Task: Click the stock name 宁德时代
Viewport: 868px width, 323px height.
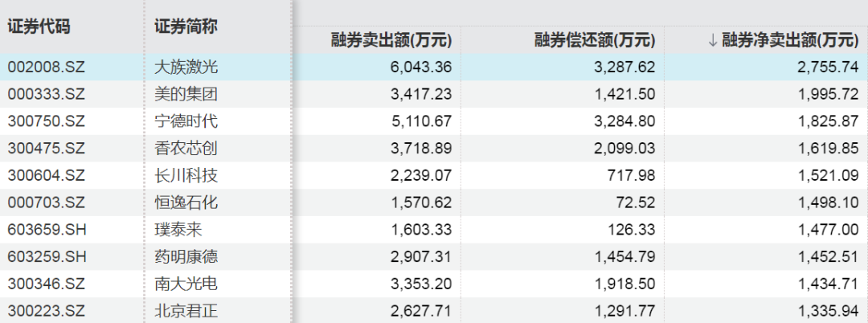Action: pos(186,121)
